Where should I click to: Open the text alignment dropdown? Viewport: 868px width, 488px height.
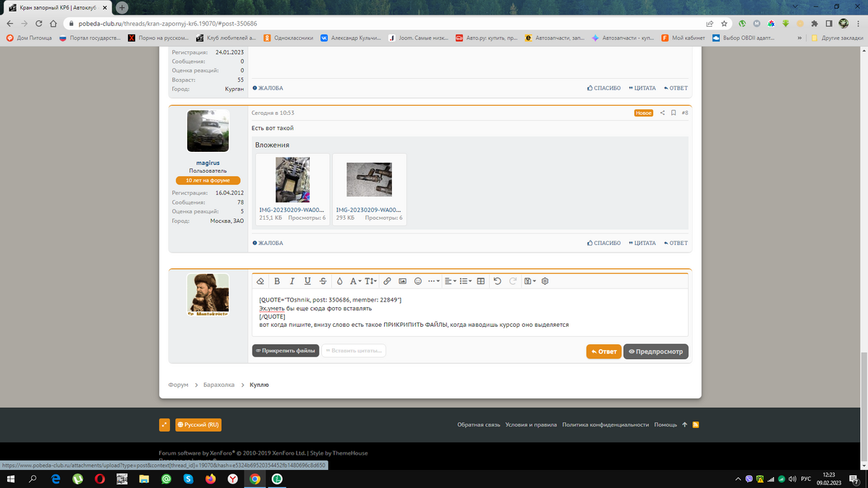point(449,281)
